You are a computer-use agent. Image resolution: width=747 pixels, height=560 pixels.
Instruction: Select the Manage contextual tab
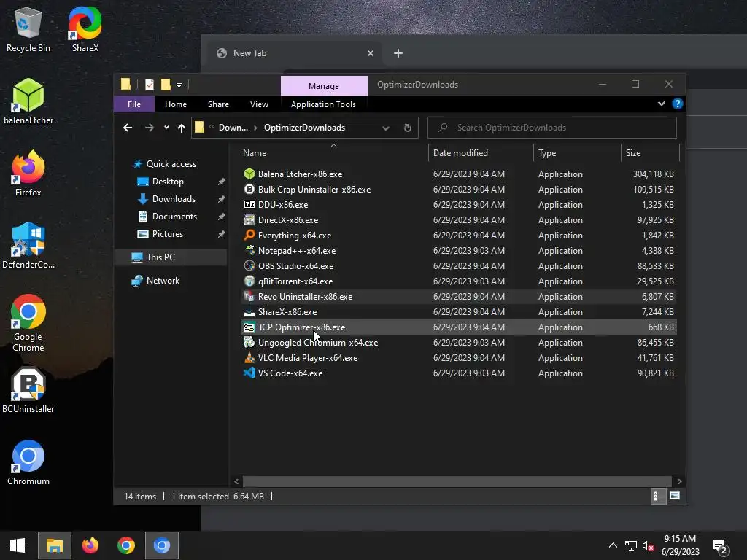click(x=324, y=86)
